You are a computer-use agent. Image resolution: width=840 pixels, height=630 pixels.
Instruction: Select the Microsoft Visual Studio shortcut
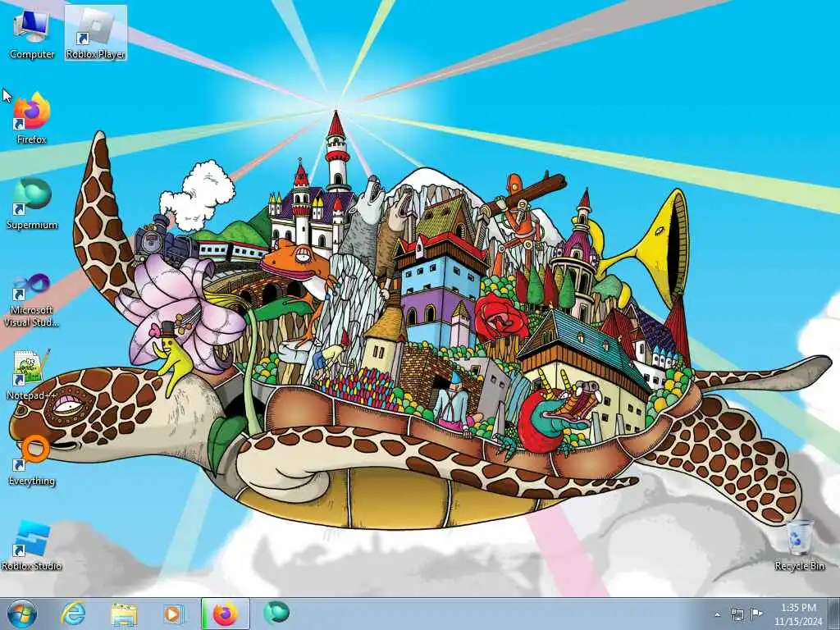click(x=32, y=299)
